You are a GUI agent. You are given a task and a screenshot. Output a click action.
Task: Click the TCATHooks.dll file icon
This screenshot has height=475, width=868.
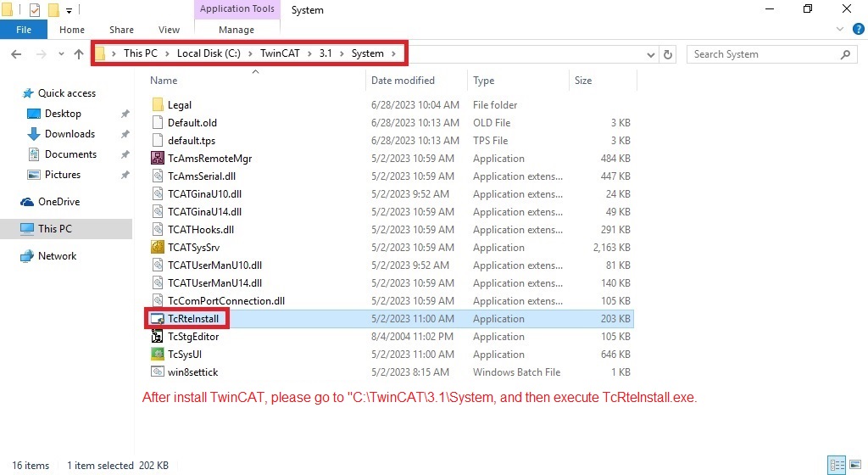click(x=158, y=229)
